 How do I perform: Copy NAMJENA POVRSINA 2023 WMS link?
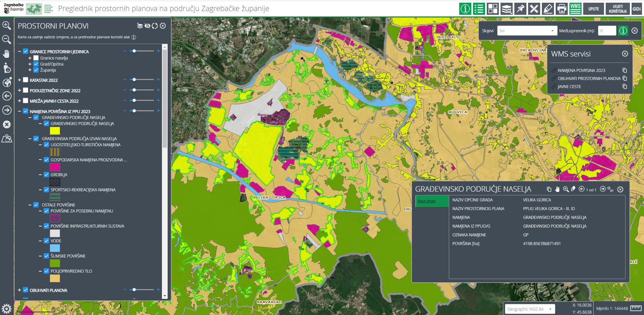(x=625, y=70)
